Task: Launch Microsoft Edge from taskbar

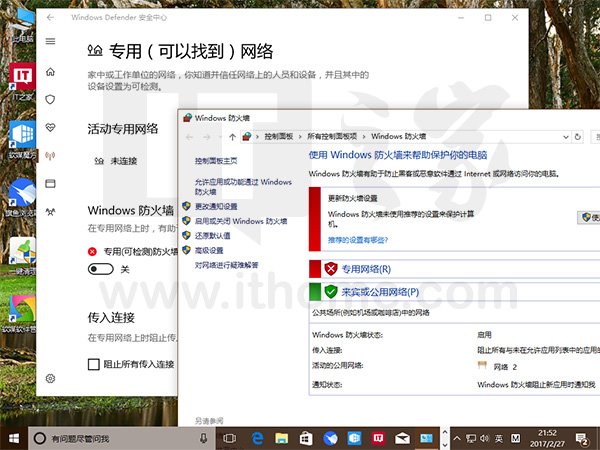Action: (x=258, y=438)
